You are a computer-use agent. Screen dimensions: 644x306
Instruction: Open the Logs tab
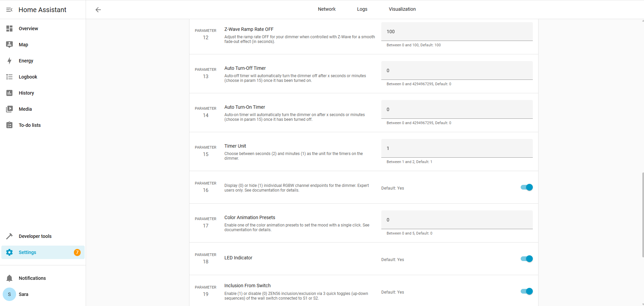pyautogui.click(x=362, y=9)
